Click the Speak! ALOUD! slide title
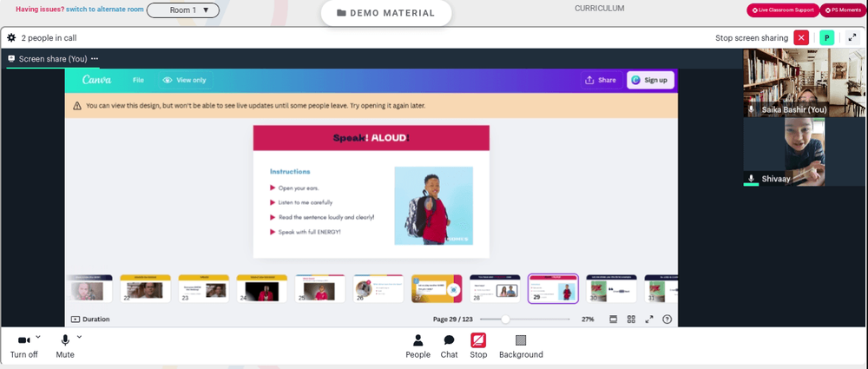868x369 pixels. click(371, 138)
